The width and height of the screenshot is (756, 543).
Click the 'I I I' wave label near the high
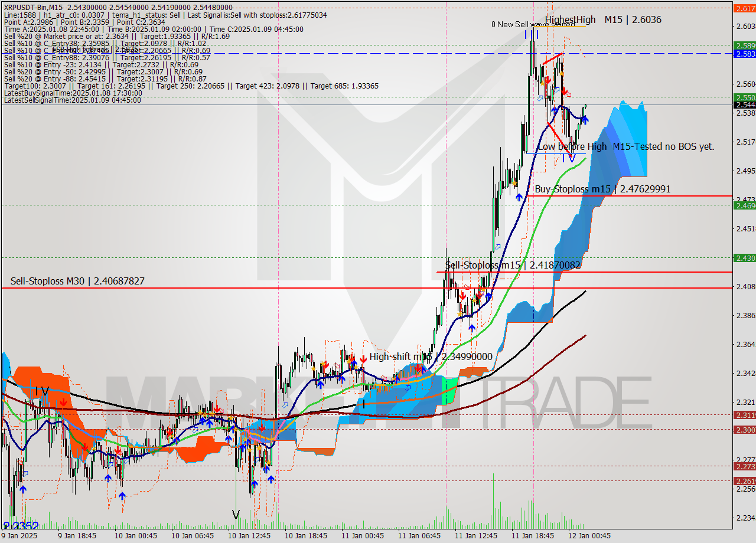tap(532, 34)
